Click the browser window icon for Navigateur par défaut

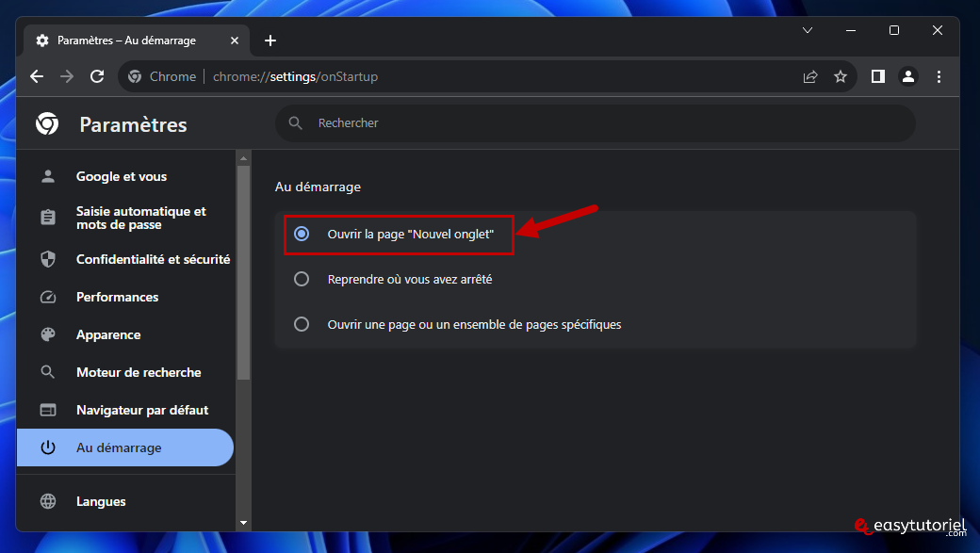click(x=48, y=410)
